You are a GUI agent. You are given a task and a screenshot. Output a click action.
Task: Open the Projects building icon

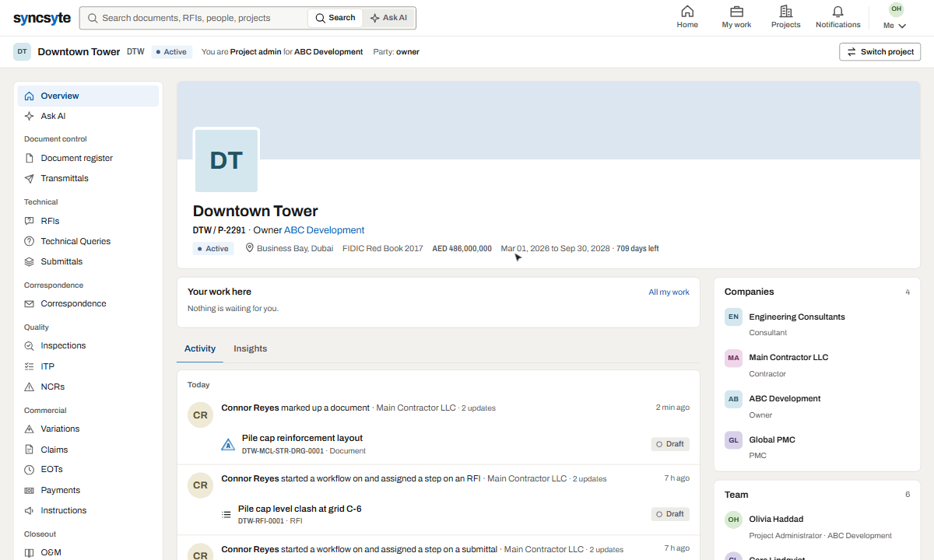point(785,12)
